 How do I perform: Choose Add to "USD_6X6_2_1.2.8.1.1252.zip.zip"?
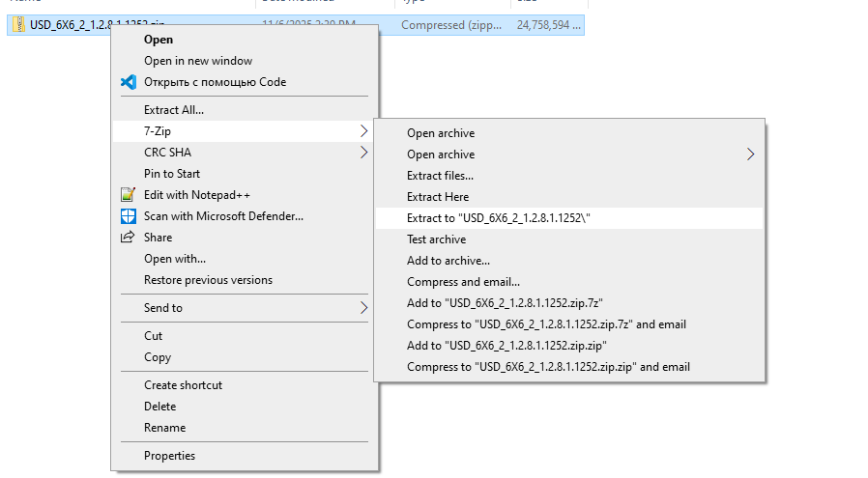[506, 346]
